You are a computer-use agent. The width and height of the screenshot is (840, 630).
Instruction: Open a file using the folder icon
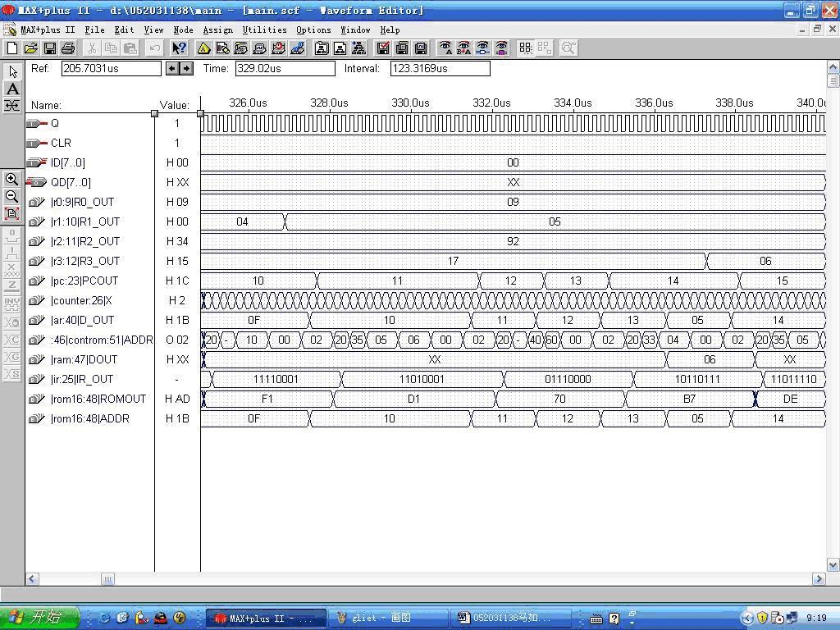30,48
